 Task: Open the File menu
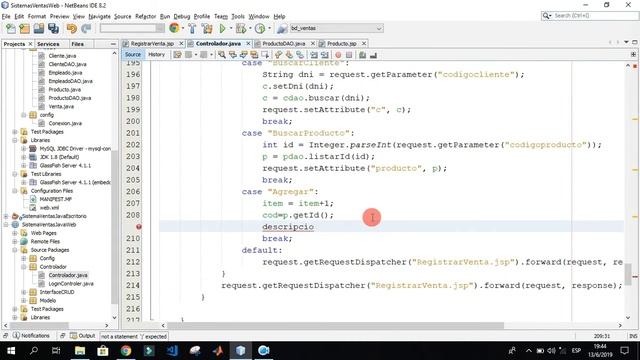coord(6,16)
